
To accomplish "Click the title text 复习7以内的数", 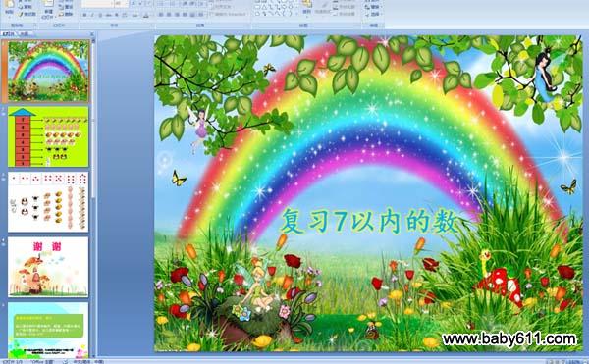I will pos(369,222).
